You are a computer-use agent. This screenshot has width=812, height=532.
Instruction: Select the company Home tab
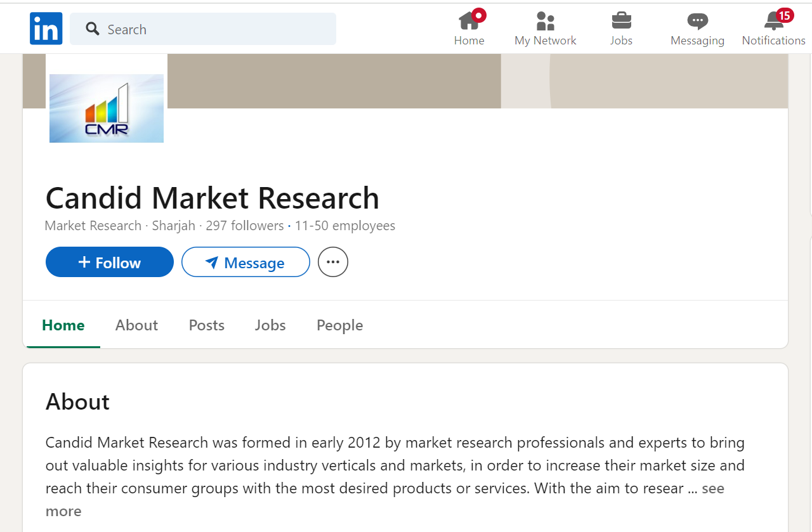[x=63, y=325]
